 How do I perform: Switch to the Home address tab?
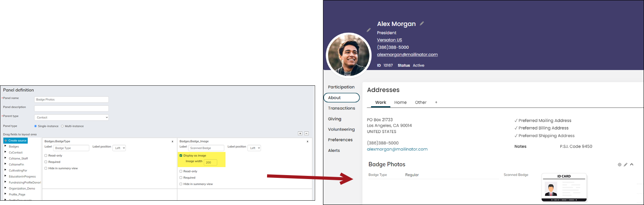401,102
